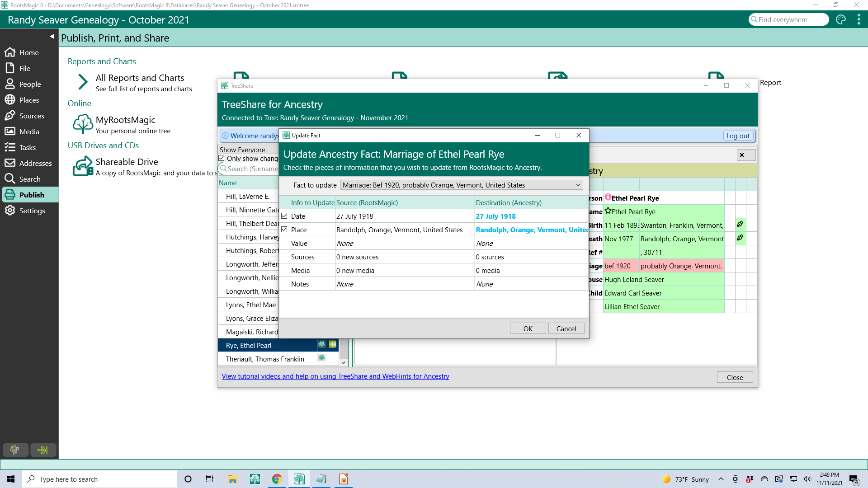Open Media from the sidebar
Image resolution: width=868 pixels, height=488 pixels.
pos(29,131)
